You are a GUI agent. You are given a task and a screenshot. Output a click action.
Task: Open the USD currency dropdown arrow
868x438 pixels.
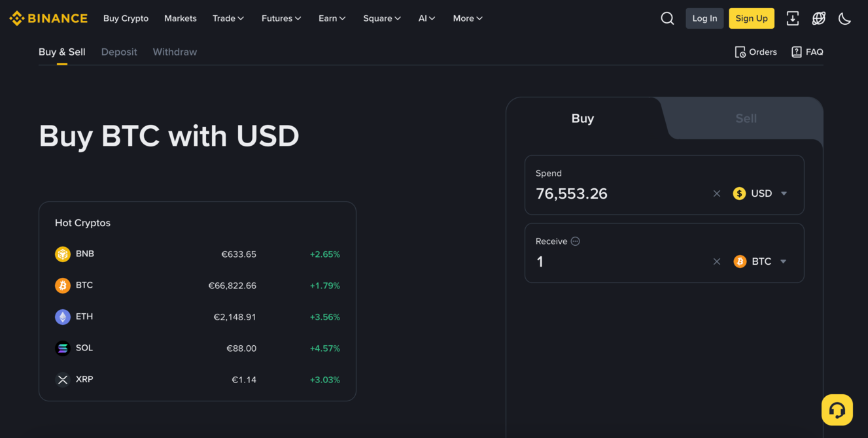point(784,194)
